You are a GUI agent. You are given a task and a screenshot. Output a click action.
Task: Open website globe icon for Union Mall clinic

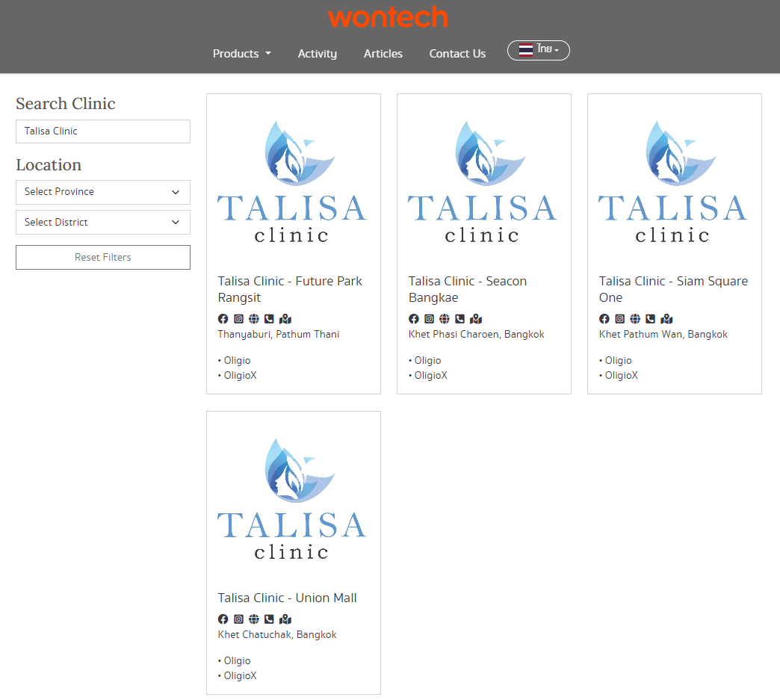click(x=254, y=619)
